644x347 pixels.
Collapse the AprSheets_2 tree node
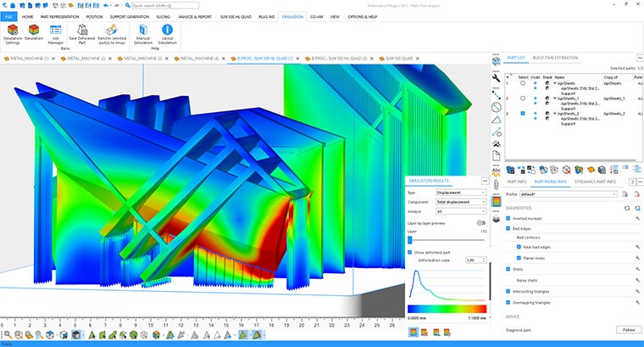(555, 114)
